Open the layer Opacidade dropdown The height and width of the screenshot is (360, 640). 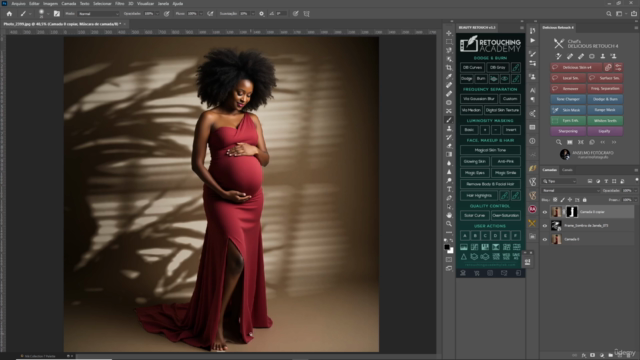tap(636, 191)
